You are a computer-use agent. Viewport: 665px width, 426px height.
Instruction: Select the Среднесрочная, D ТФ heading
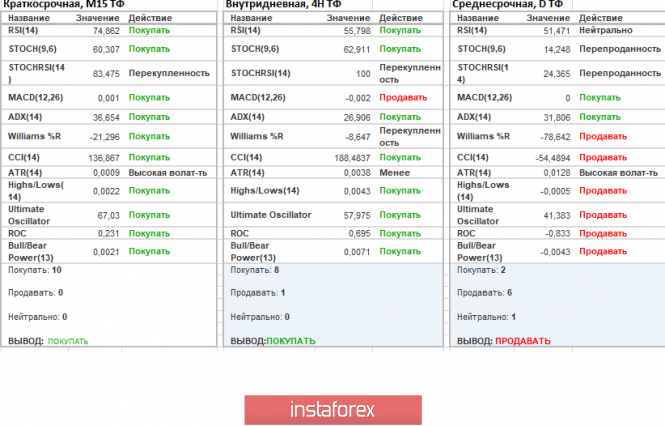coord(507,5)
